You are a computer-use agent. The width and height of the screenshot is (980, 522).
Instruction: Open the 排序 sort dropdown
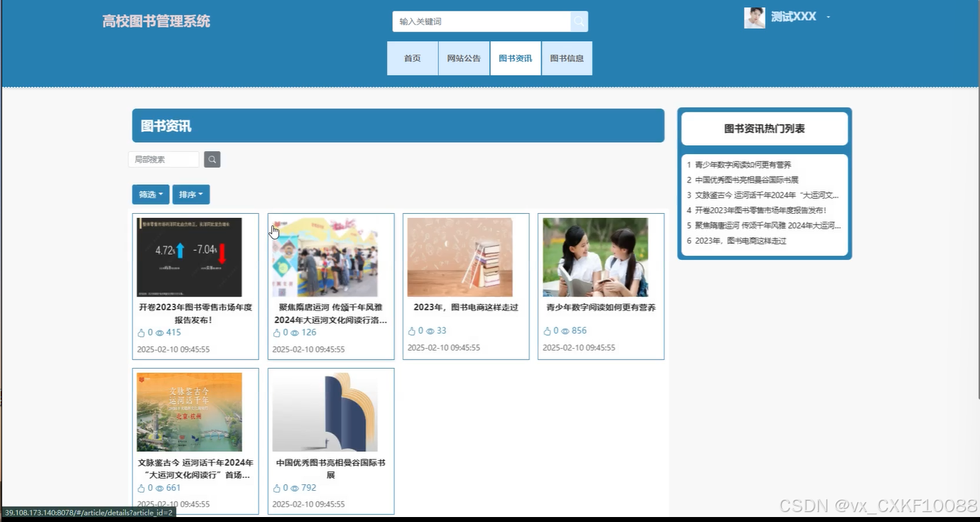coord(191,195)
